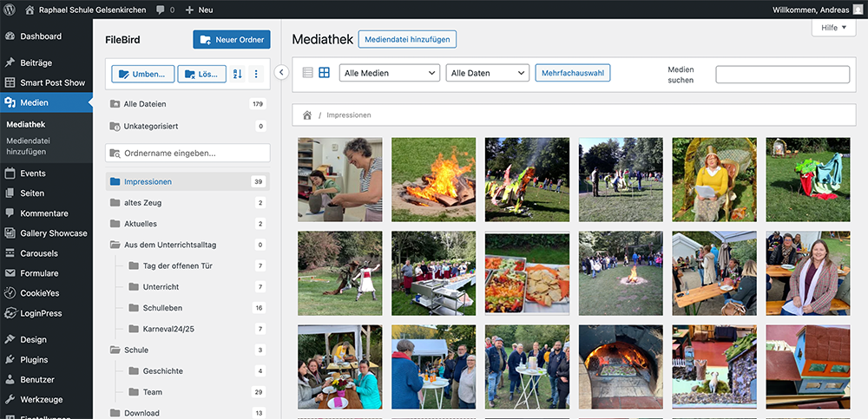Image resolution: width=868 pixels, height=419 pixels.
Task: Select the Aktuelles folder
Action: click(x=187, y=224)
